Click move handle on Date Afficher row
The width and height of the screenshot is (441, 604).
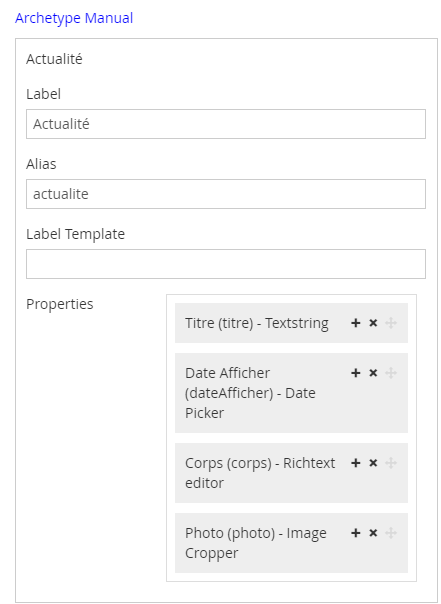pos(391,373)
